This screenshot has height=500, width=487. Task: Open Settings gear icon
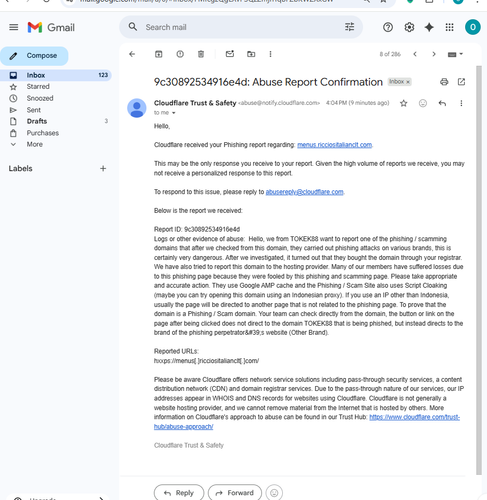(409, 27)
